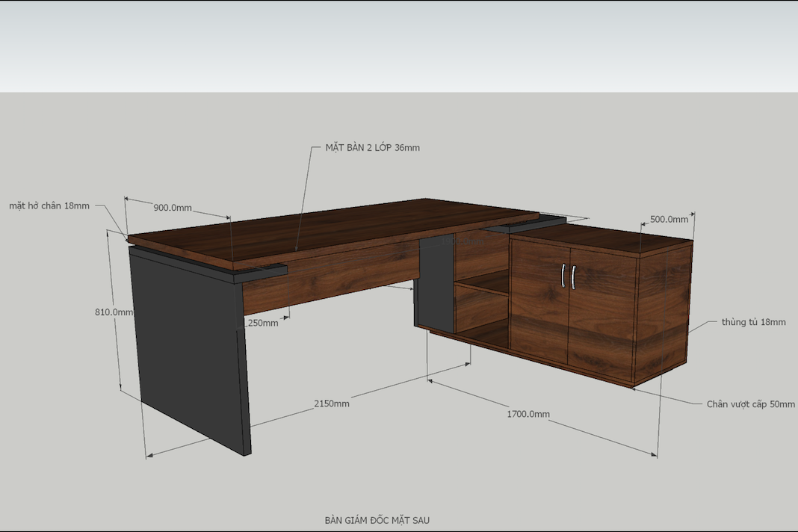
Task: Select the 2150mm length dimension
Action: pyautogui.click(x=331, y=403)
